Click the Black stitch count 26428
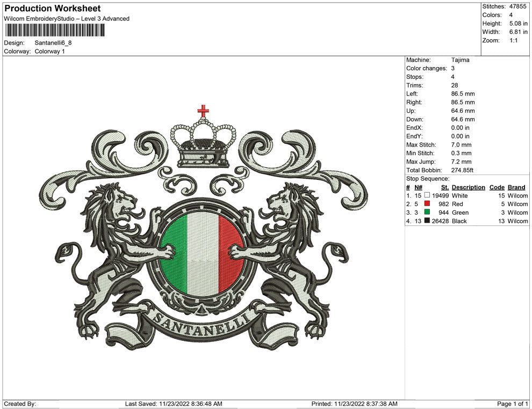The height and width of the screenshot is (409, 532). point(440,221)
